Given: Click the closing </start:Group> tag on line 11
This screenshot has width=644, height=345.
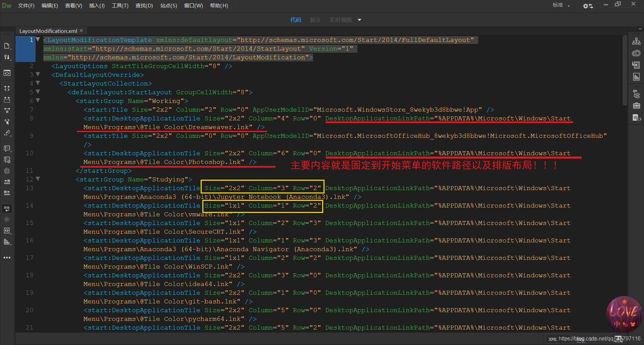Looking at the screenshot, I should (x=104, y=170).
